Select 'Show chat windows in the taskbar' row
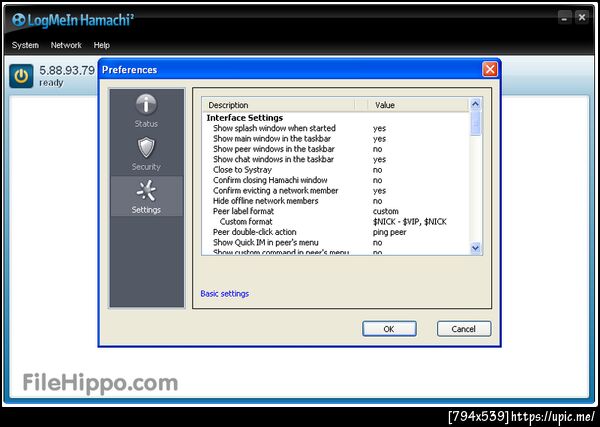 (x=336, y=159)
